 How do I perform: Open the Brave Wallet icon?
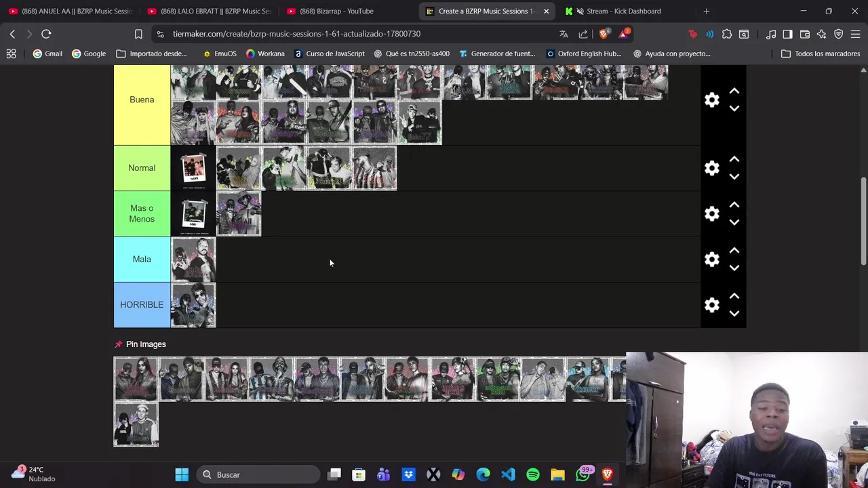point(805,34)
